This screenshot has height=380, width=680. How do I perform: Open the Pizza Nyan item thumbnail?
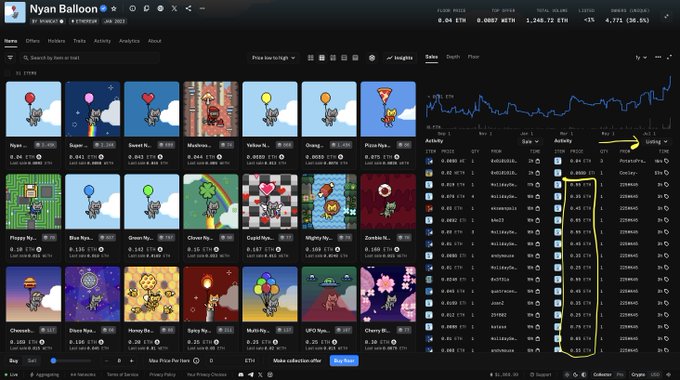[x=388, y=109]
